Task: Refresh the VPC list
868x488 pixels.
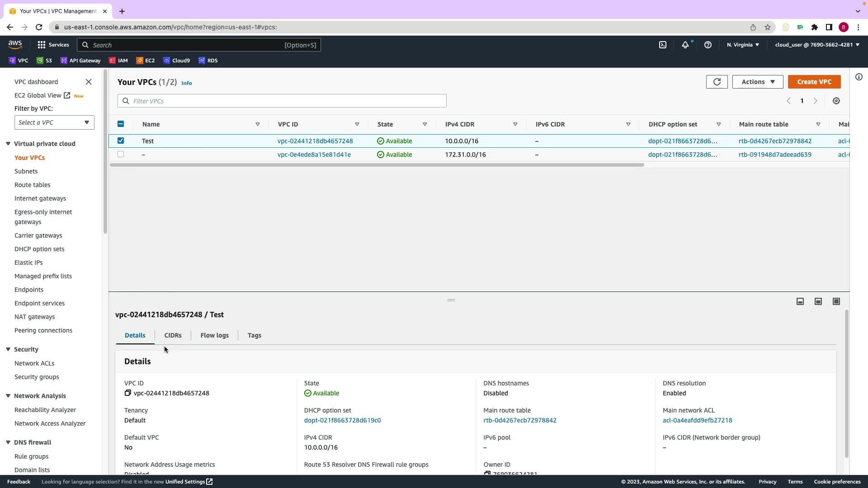Action: (717, 82)
